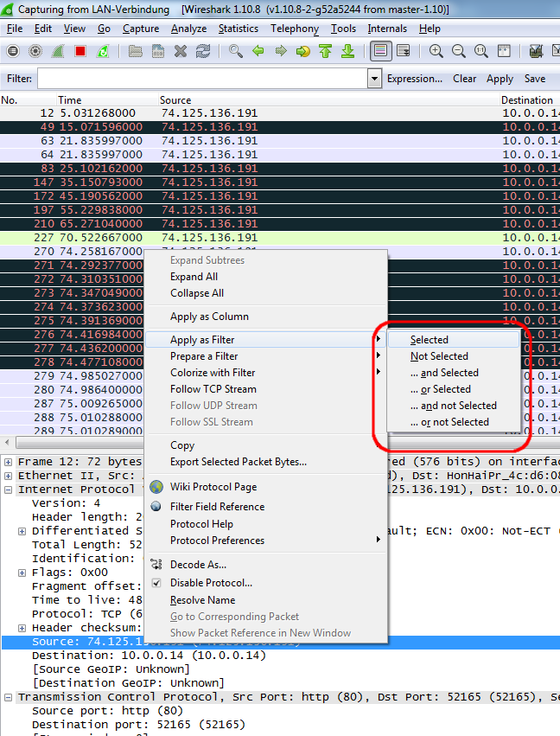Open the Statistics menu

point(238,29)
